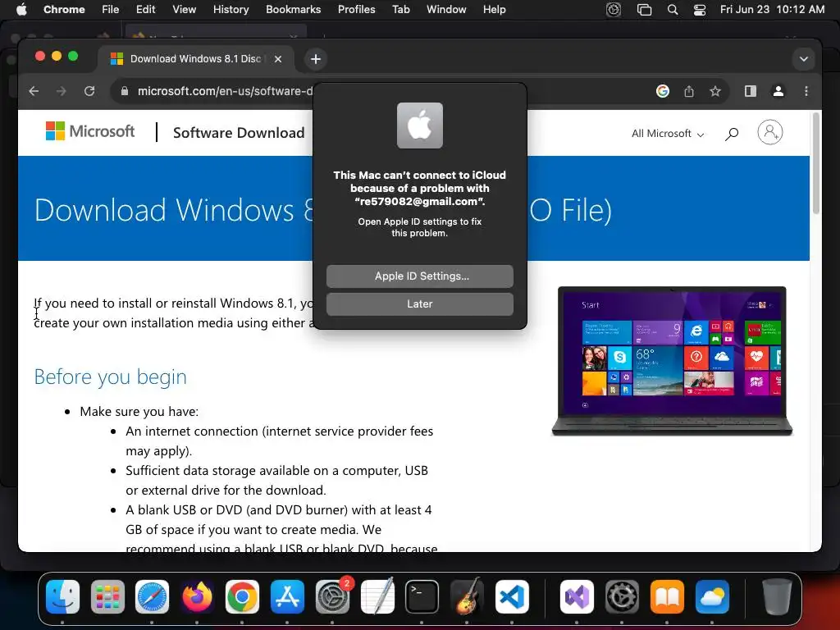Open System Preferences with badge in Dock
Screen dimensions: 840x630
[333, 596]
